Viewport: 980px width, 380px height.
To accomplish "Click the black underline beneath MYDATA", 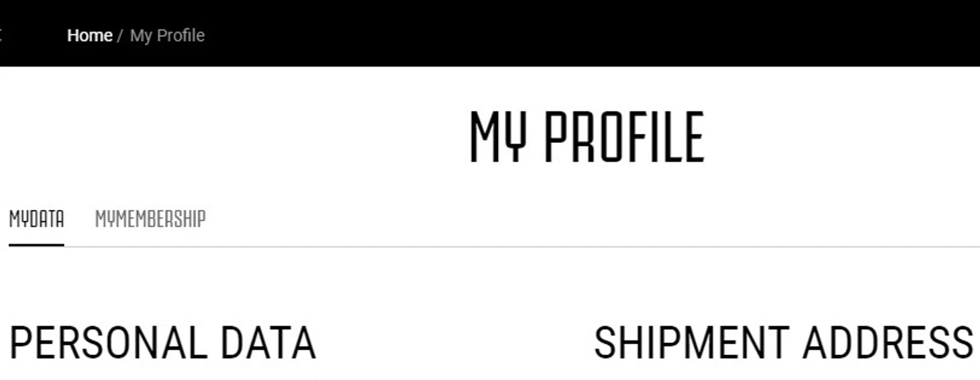I will click(36, 245).
